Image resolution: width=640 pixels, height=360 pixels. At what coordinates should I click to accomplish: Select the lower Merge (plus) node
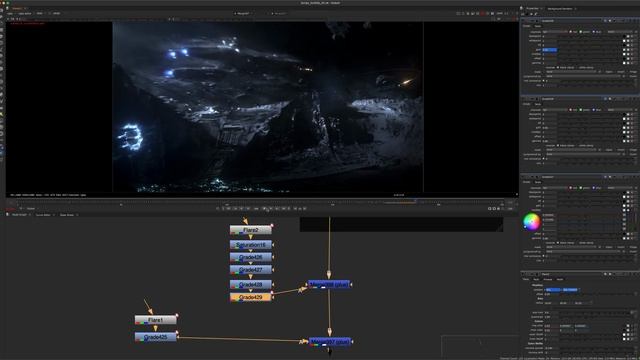click(x=330, y=342)
